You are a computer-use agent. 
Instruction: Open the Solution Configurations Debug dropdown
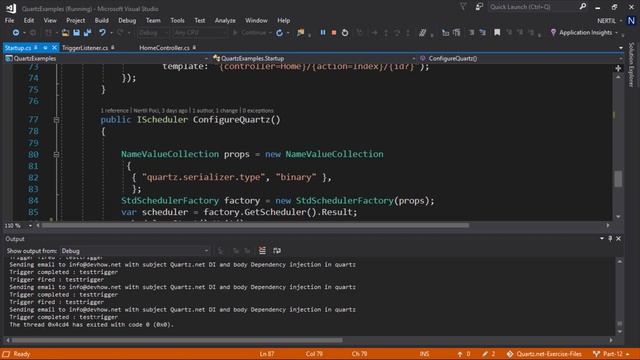point(153,33)
